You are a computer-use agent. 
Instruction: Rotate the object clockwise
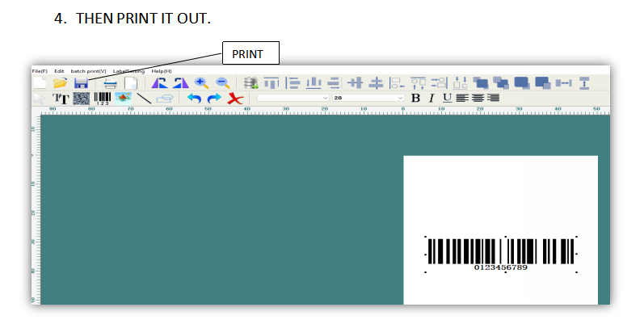coord(180,83)
